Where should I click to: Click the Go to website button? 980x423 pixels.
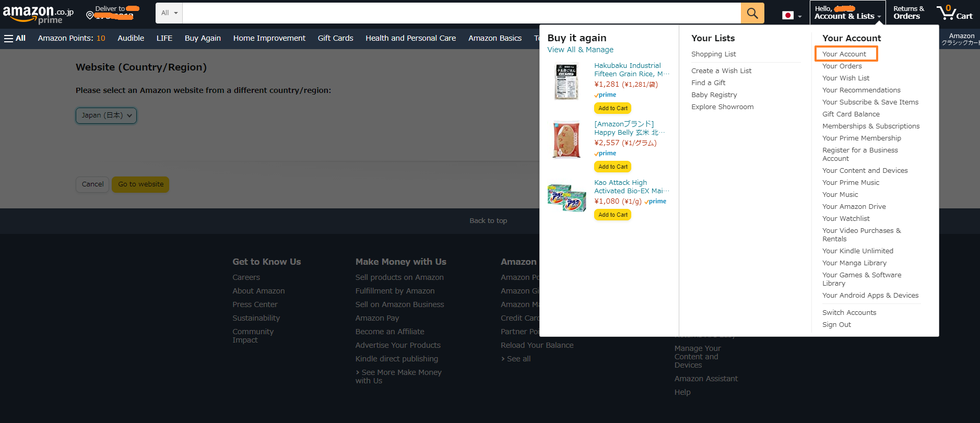[x=140, y=184]
